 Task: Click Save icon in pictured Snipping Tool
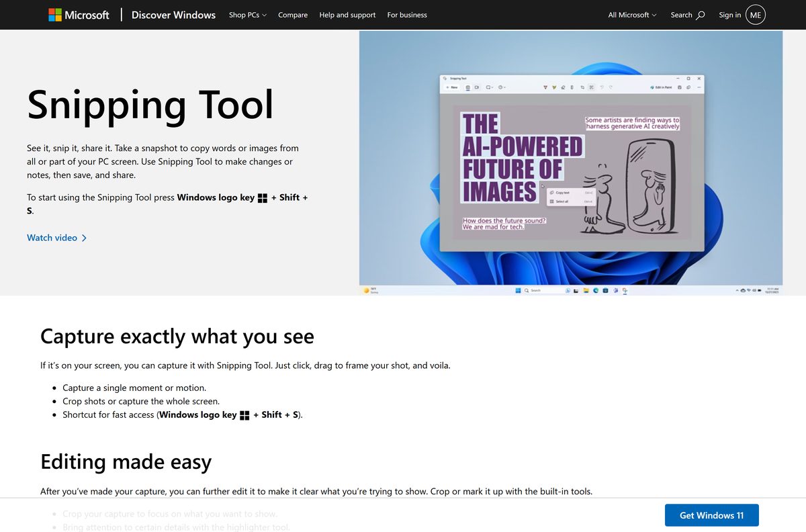[680, 87]
